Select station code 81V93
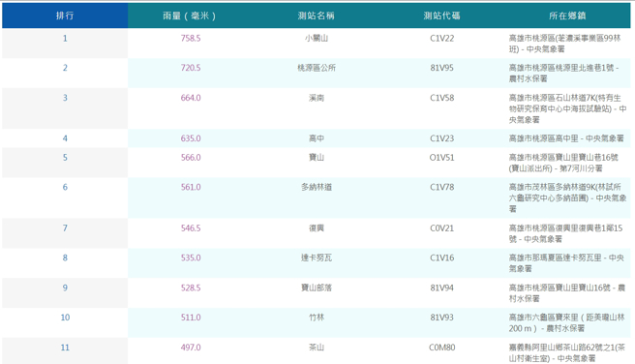This screenshot has height=364, width=635. click(441, 317)
